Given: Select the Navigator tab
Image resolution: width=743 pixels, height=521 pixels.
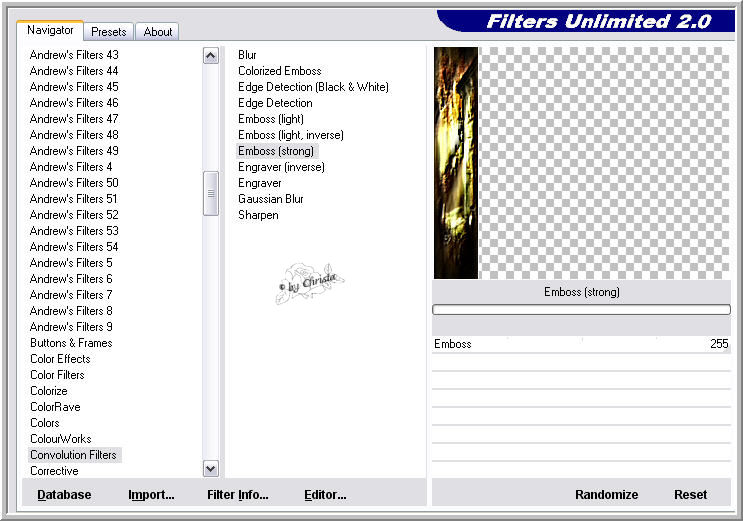Looking at the screenshot, I should pyautogui.click(x=50, y=30).
